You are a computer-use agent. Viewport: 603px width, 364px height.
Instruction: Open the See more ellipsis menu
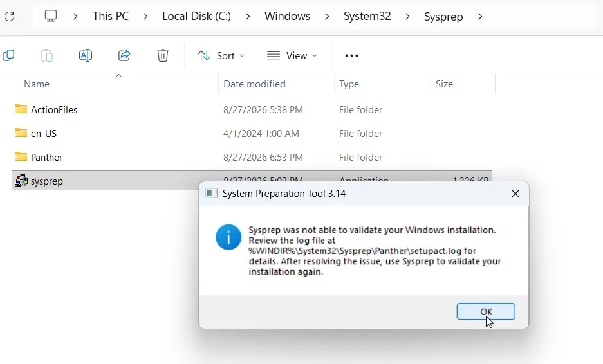[351, 56]
